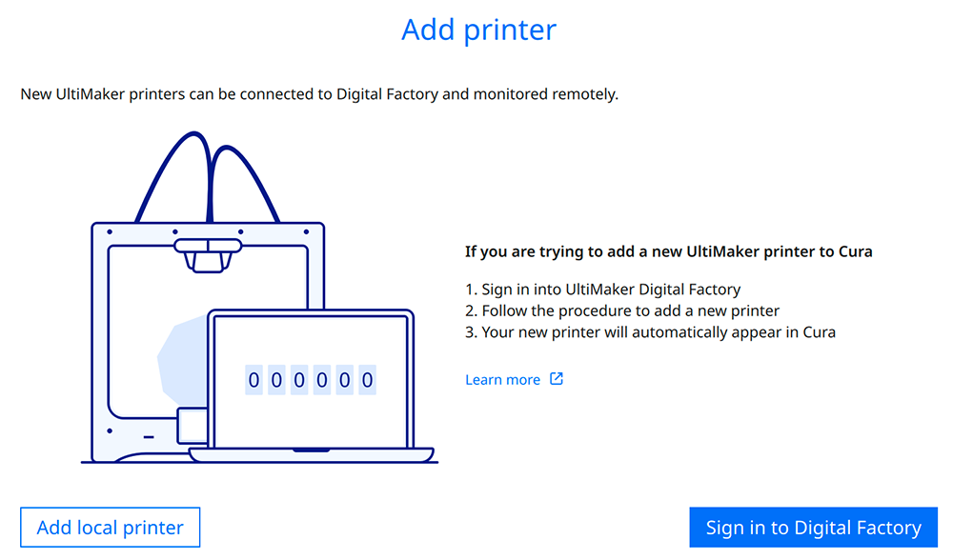The height and width of the screenshot is (560, 953).
Task: Click the first zero of the laptop code
Action: coord(253,381)
